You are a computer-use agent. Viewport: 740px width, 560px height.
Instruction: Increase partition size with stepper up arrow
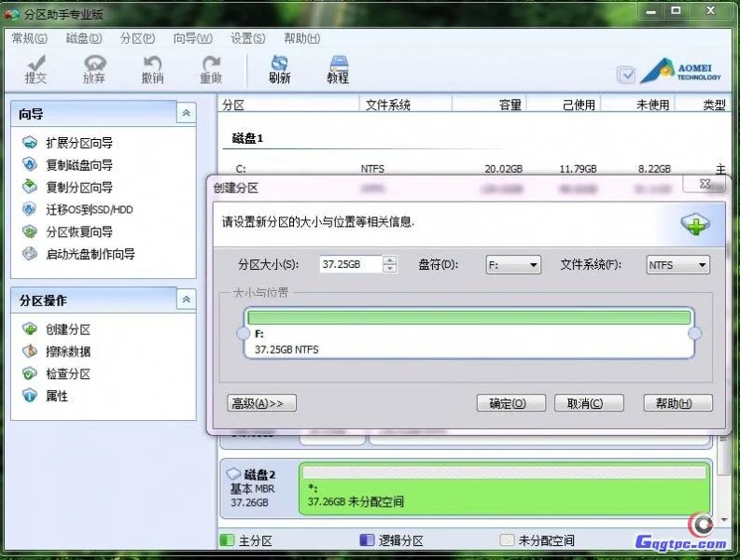click(x=389, y=259)
